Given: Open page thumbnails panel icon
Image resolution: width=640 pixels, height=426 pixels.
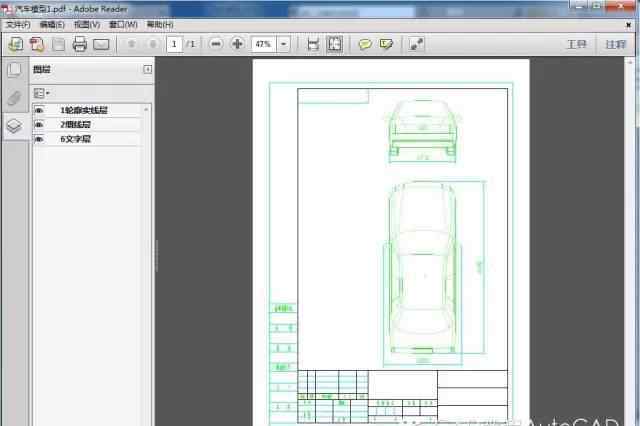Looking at the screenshot, I should pos(15,70).
